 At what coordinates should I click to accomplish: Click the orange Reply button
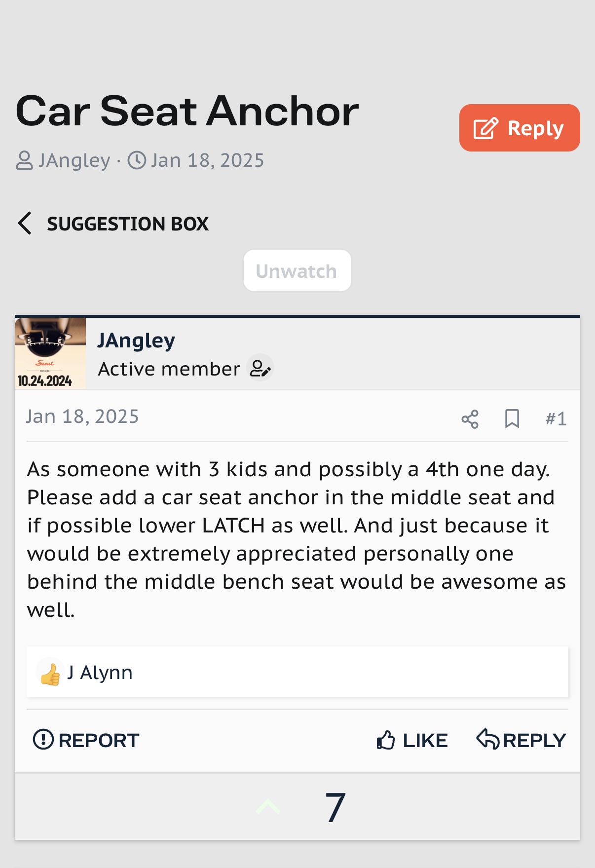(x=520, y=128)
